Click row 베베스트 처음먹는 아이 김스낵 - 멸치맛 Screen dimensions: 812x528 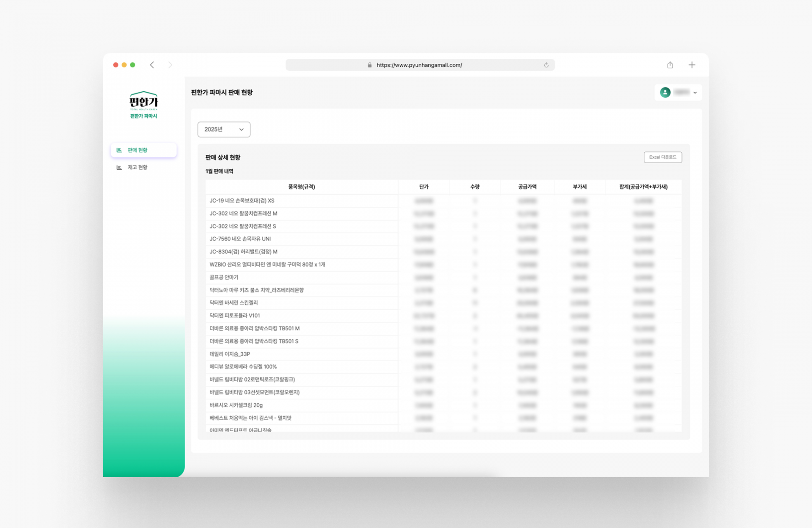pos(443,418)
